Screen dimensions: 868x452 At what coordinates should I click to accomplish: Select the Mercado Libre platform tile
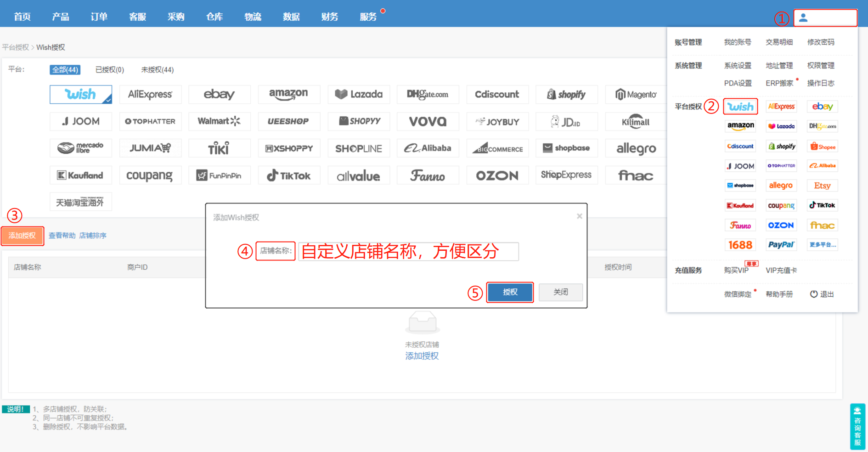[81, 148]
